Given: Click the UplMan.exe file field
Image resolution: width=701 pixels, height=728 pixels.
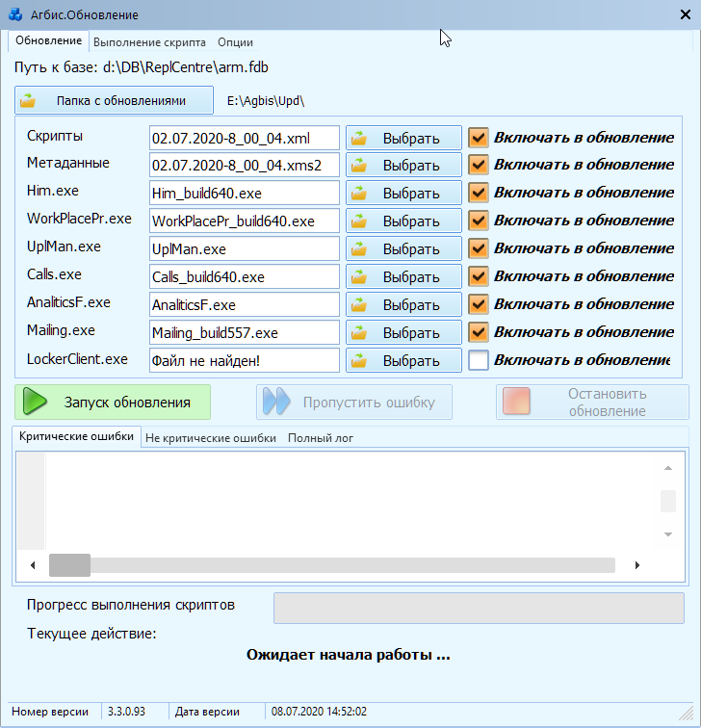Looking at the screenshot, I should pos(245,248).
